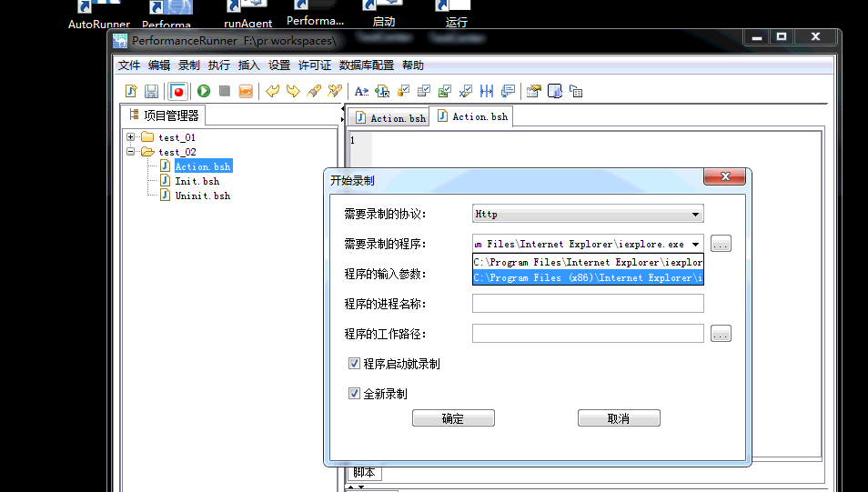Click the double brush toolbar icon

coord(334,91)
